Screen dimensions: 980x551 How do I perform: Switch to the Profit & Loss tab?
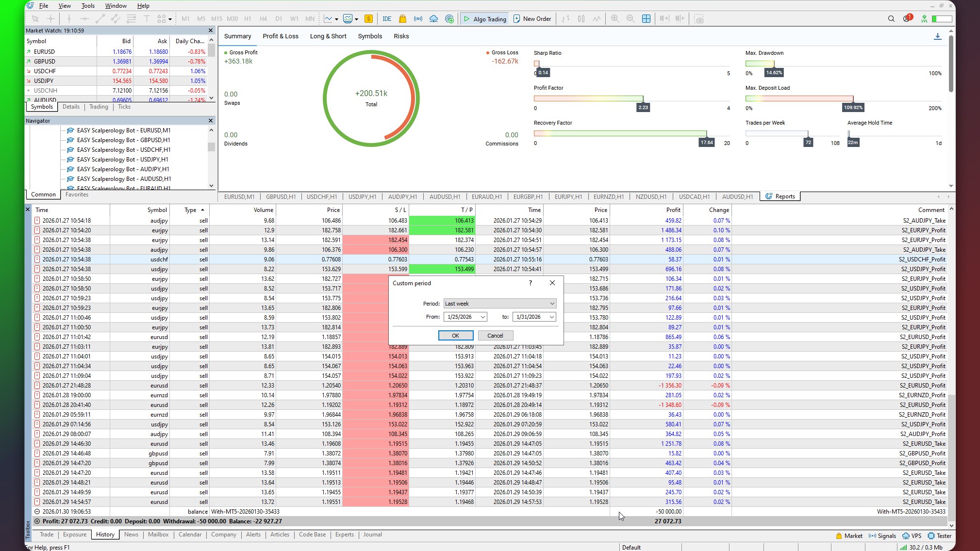click(281, 36)
